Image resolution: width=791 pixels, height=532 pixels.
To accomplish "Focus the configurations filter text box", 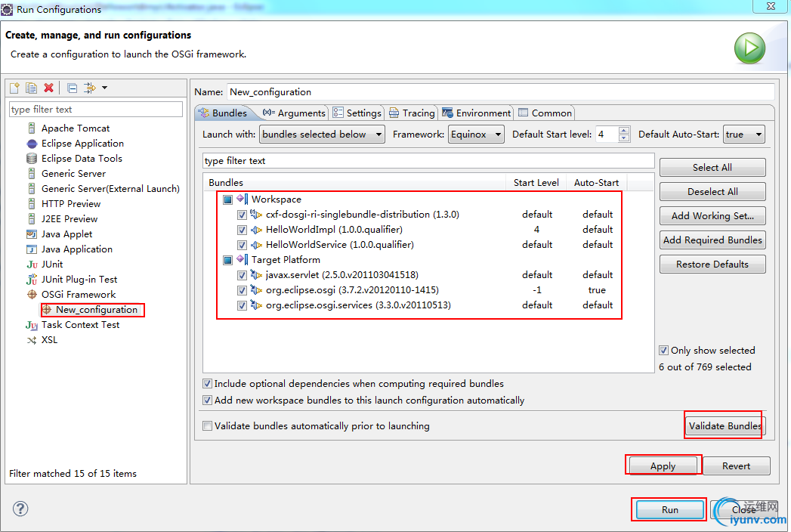I will tap(96, 110).
